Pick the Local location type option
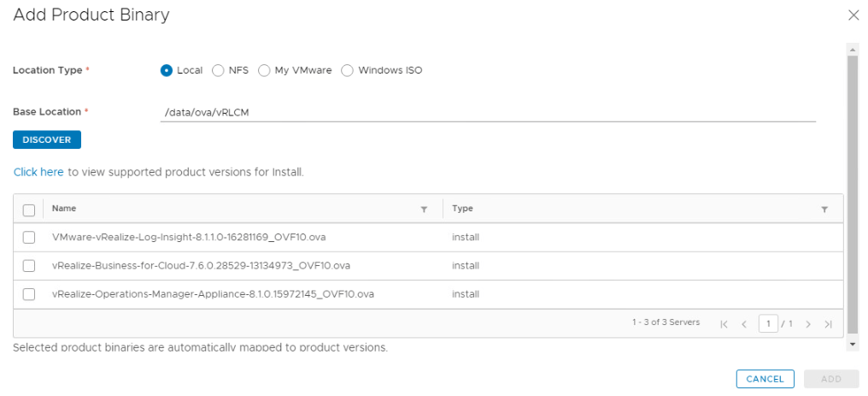Image resolution: width=868 pixels, height=396 pixels. [x=167, y=71]
